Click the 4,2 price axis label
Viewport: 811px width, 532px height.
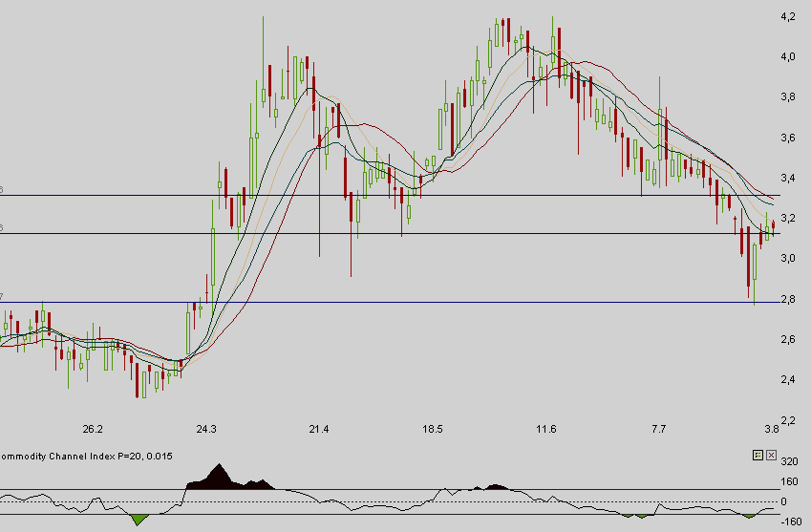tap(789, 17)
